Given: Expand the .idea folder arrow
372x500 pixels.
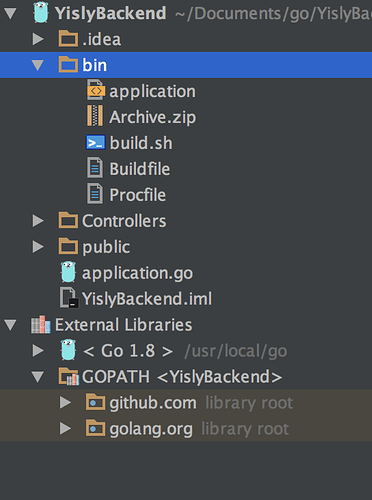Looking at the screenshot, I should click(38, 39).
